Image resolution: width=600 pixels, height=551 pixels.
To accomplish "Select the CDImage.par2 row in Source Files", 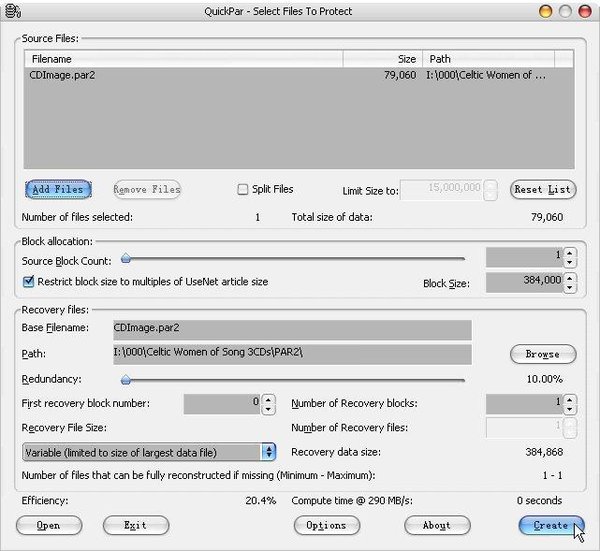I will click(298, 75).
